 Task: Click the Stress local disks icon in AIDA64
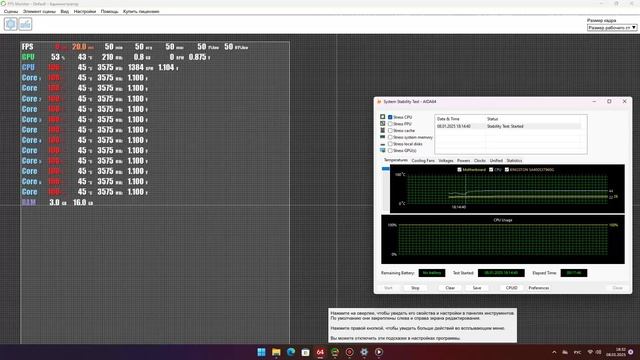pos(382,144)
